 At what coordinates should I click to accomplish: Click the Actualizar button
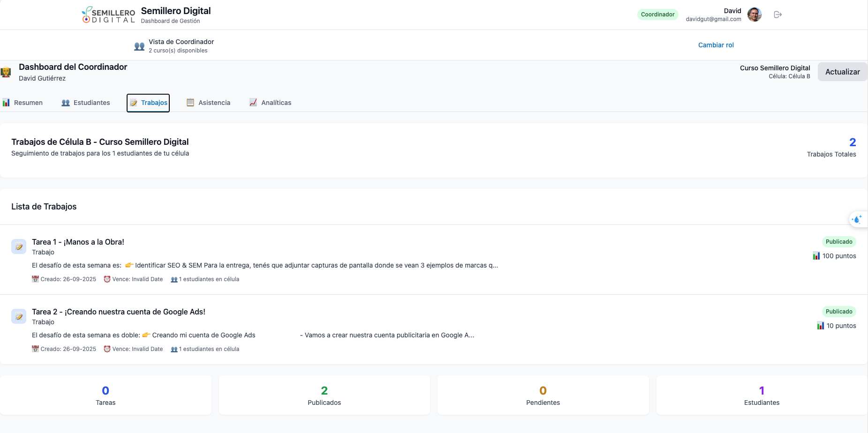(x=843, y=72)
